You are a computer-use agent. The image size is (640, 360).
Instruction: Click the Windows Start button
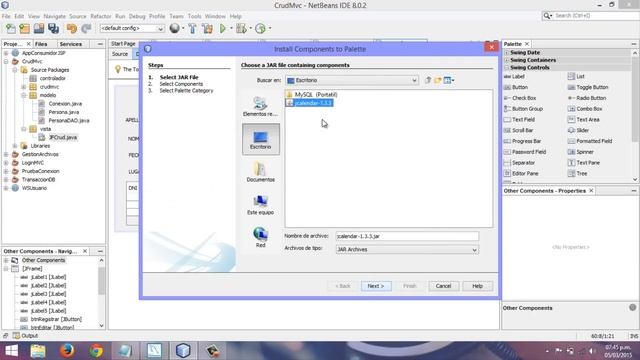coord(11,351)
